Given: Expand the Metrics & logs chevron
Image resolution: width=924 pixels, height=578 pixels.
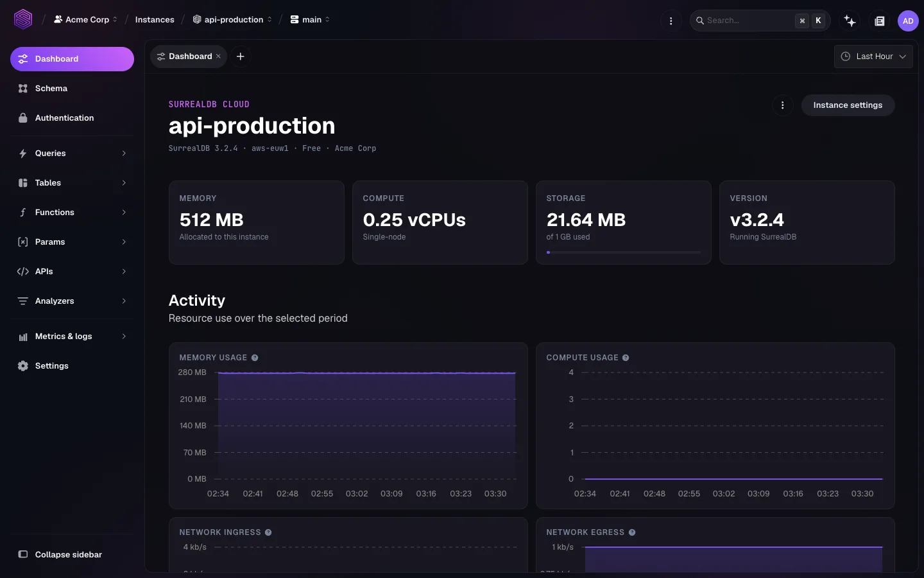Looking at the screenshot, I should click(124, 337).
